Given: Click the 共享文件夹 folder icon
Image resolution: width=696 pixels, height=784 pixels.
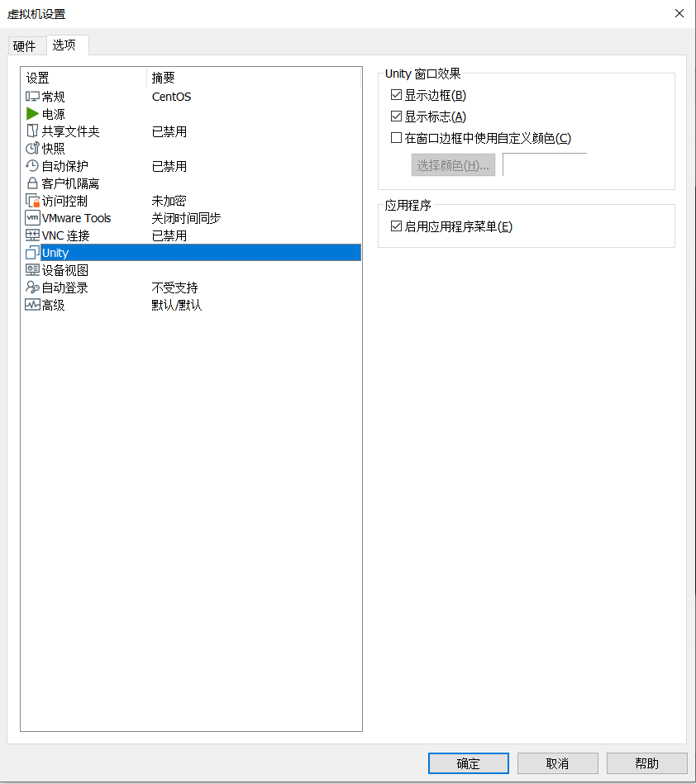Looking at the screenshot, I should click(x=32, y=131).
